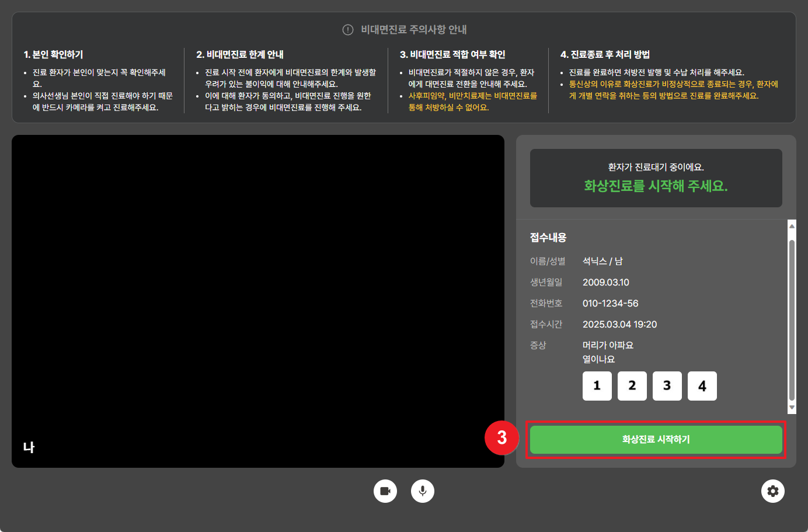This screenshot has width=808, height=532.
Task: Click the red step 3 circle marker
Action: click(x=501, y=438)
